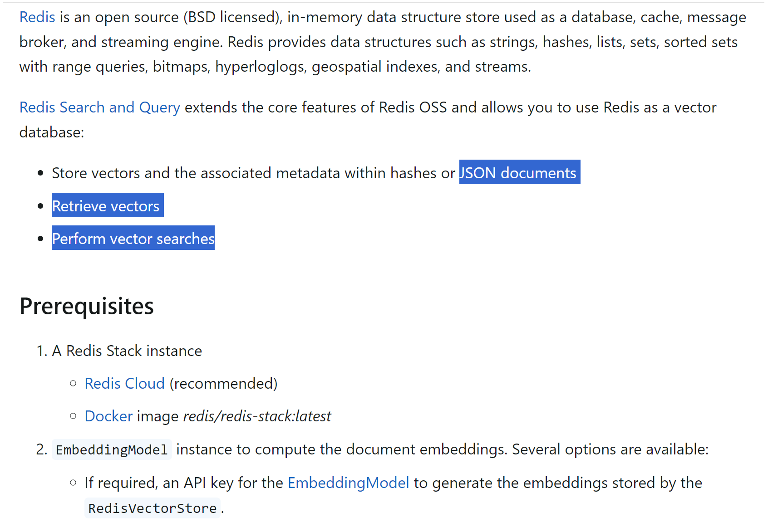Open the Perform vector searches link
Viewport: 768px width, 532px height.
(133, 239)
